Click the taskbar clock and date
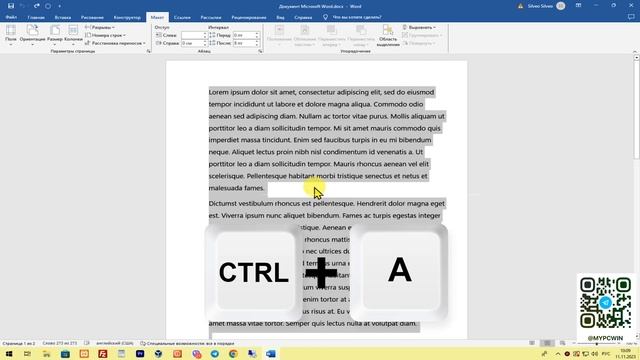This screenshot has height=360, width=640. click(625, 354)
